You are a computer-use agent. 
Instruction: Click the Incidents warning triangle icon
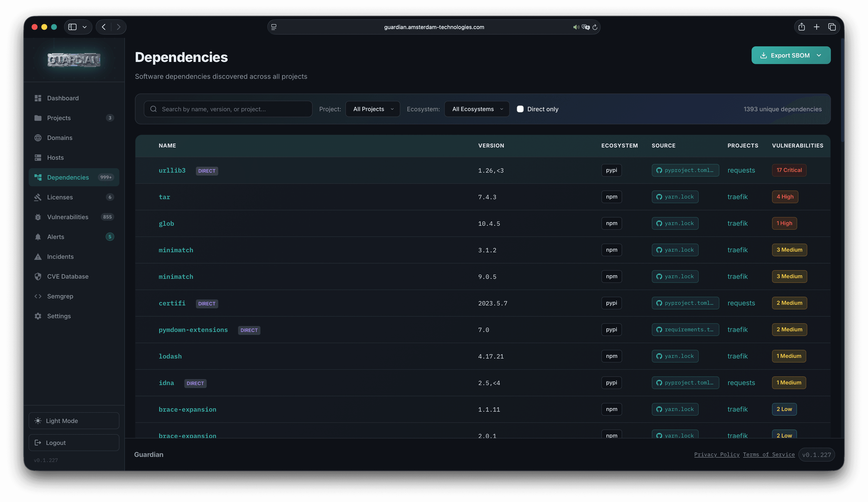(x=38, y=256)
